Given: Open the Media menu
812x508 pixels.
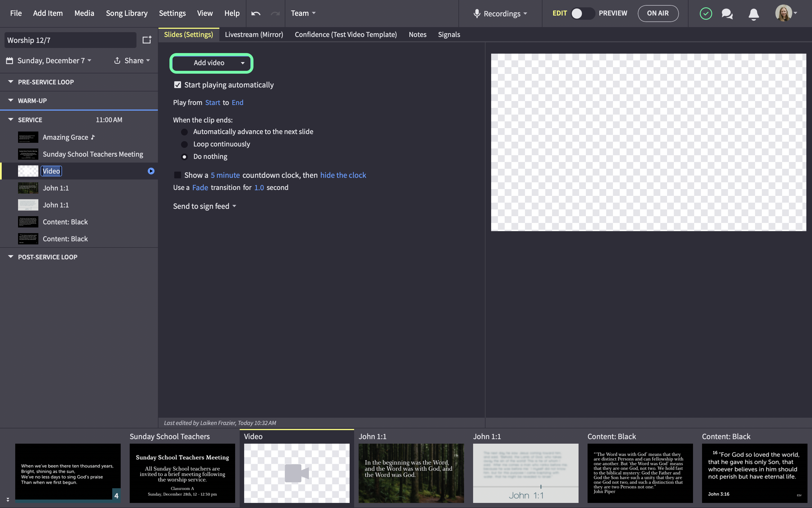Looking at the screenshot, I should coord(84,13).
